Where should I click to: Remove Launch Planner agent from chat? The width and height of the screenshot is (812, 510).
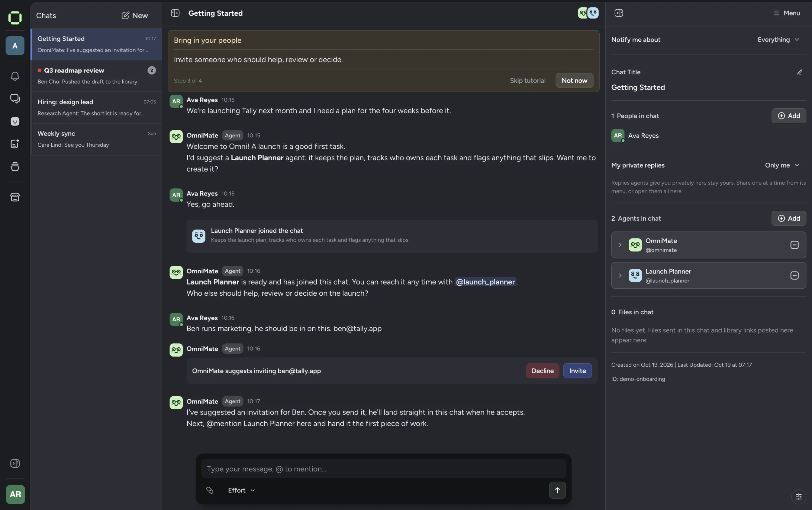coord(794,275)
